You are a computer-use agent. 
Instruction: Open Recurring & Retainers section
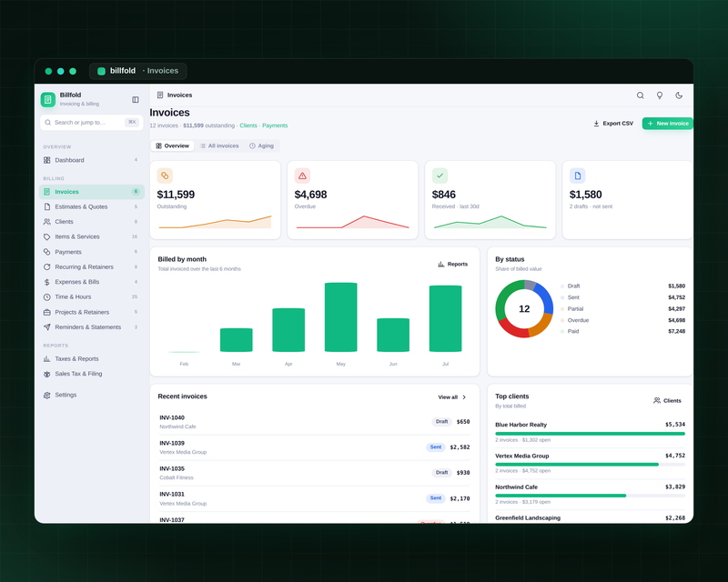pyautogui.click(x=92, y=266)
